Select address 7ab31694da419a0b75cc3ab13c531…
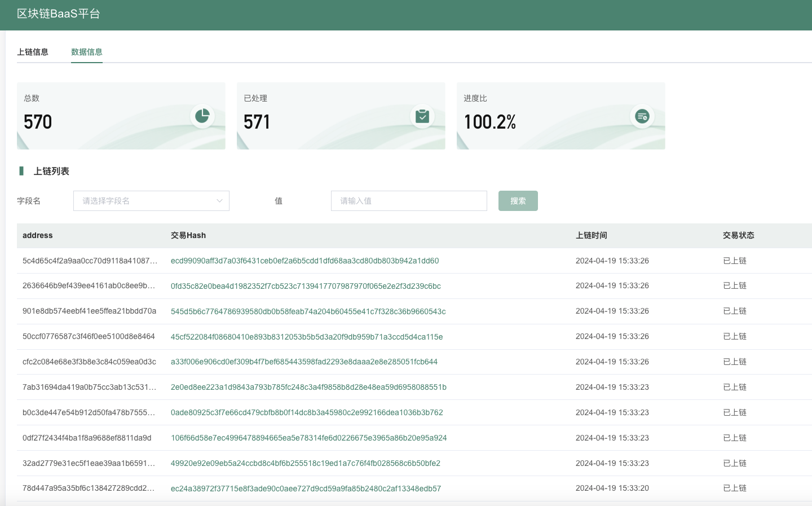This screenshot has height=506, width=812. click(89, 387)
